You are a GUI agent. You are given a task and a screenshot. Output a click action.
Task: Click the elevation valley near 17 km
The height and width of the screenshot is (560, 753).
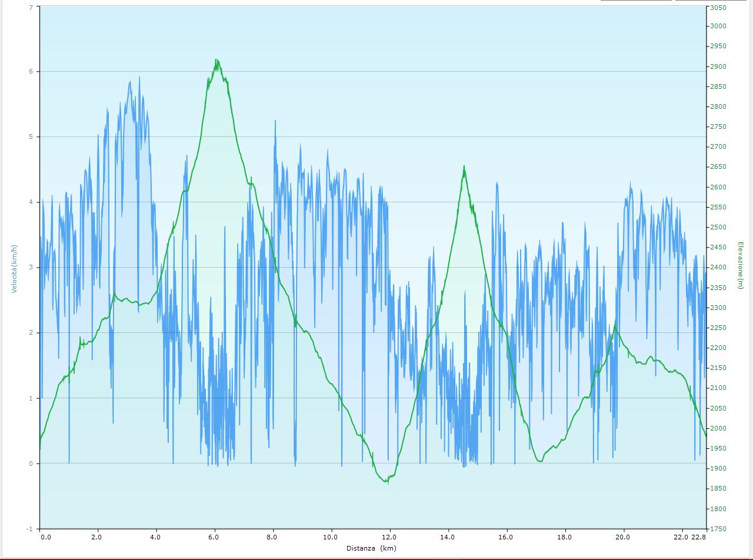tap(539, 461)
